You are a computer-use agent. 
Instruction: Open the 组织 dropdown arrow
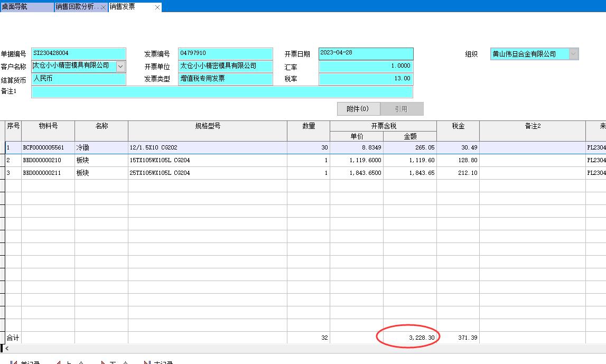[573, 54]
